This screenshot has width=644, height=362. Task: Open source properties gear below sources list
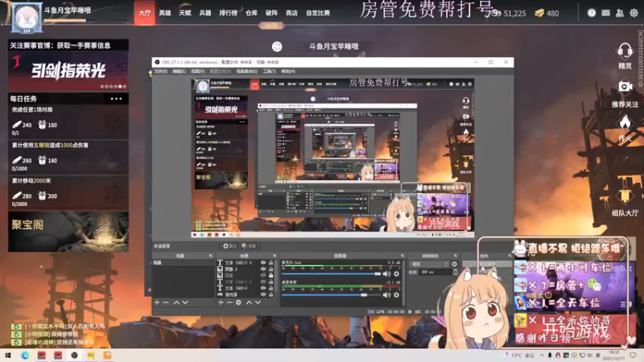coord(238,302)
